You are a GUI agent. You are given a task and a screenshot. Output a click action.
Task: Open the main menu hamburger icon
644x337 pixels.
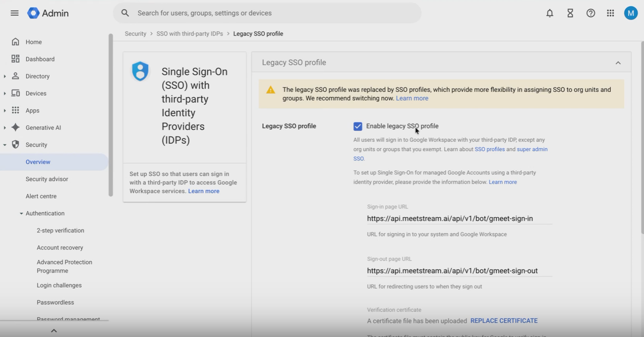pyautogui.click(x=14, y=13)
